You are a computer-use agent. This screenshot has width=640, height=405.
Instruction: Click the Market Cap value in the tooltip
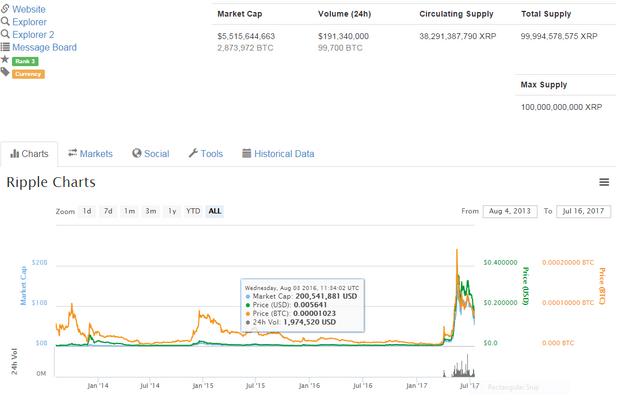tap(326, 296)
